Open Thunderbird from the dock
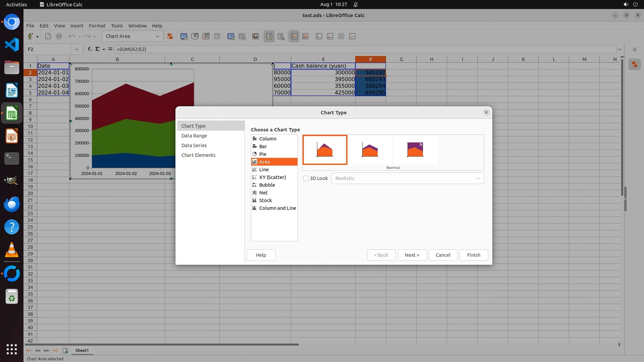Screen dimensions: 644x362 pos(12,204)
